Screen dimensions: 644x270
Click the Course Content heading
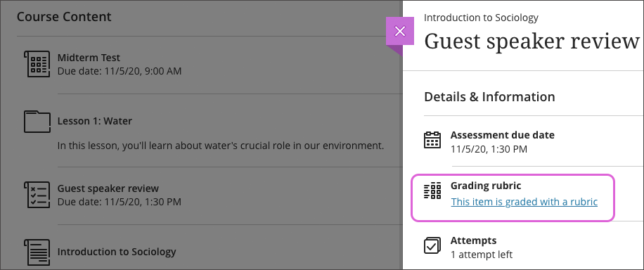coord(64,16)
